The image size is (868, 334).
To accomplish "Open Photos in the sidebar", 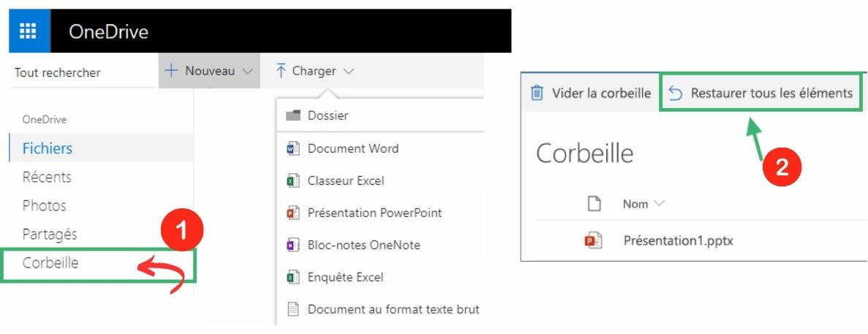I will pyautogui.click(x=45, y=205).
